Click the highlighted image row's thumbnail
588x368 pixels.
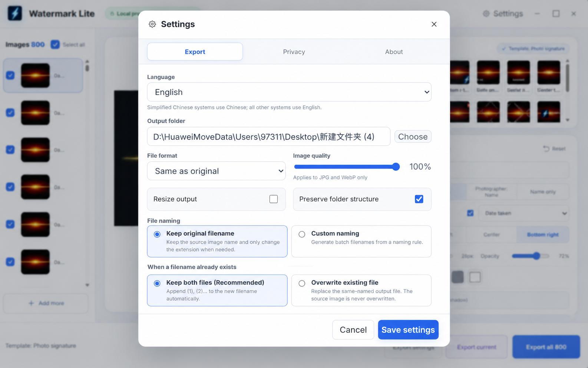click(x=35, y=75)
